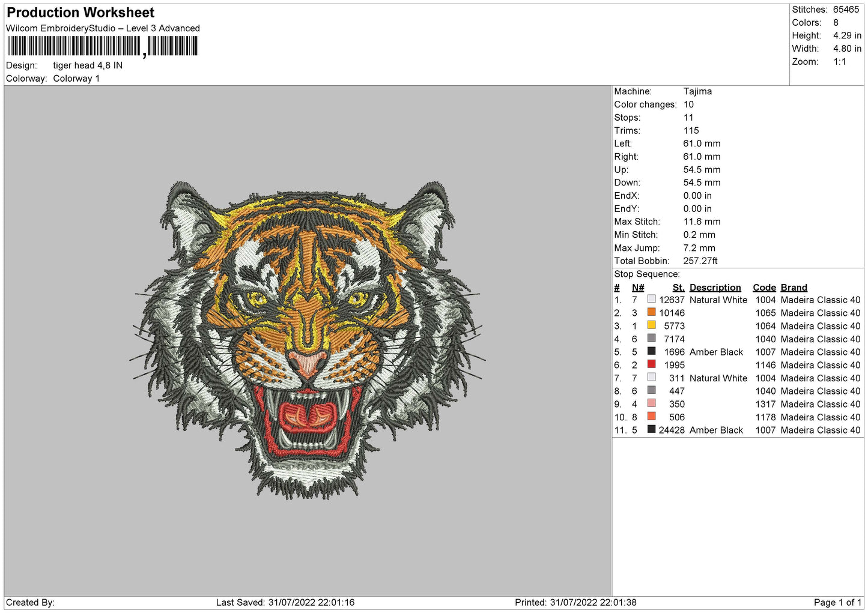Click thread code 1178 in stop 10
This screenshot has height=613, width=868.
click(765, 417)
